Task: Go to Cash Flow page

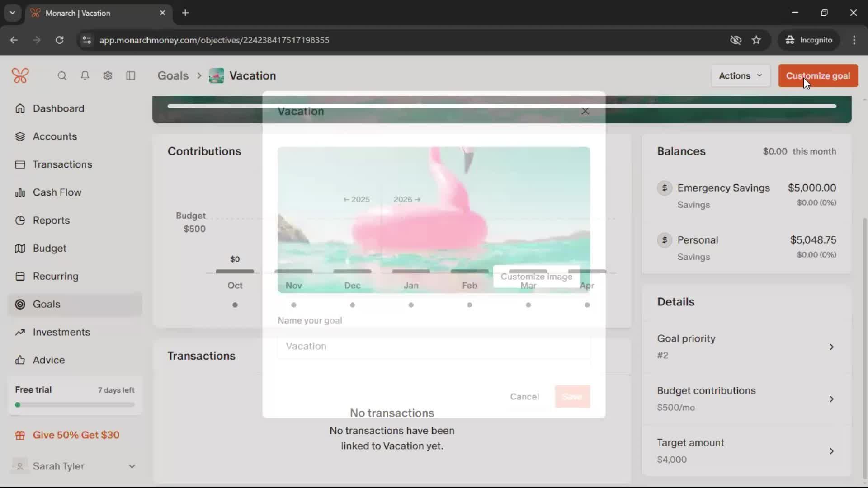Action: coord(57,192)
